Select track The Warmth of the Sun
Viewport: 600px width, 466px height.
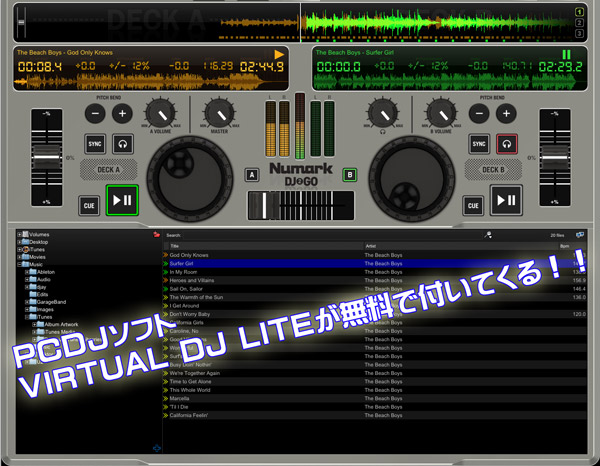(375, 297)
